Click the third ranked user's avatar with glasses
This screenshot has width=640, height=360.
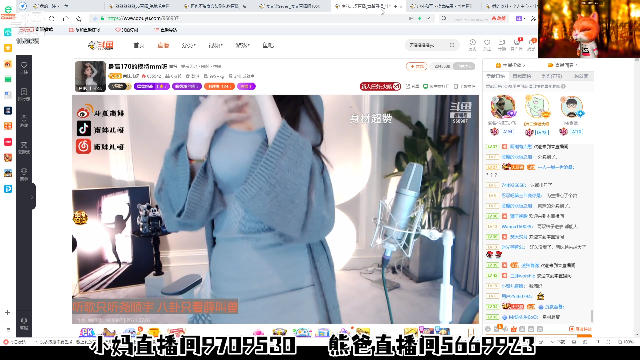coord(571,107)
